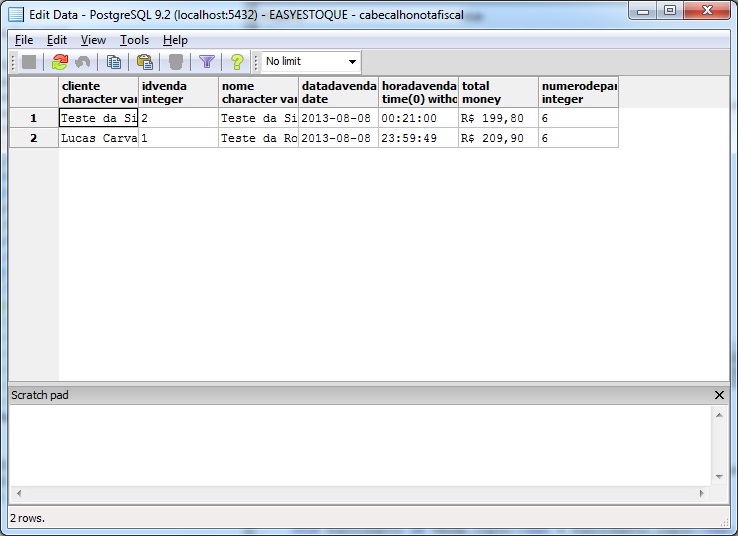Close the Scratch pad panel
738x536 pixels.
(719, 395)
